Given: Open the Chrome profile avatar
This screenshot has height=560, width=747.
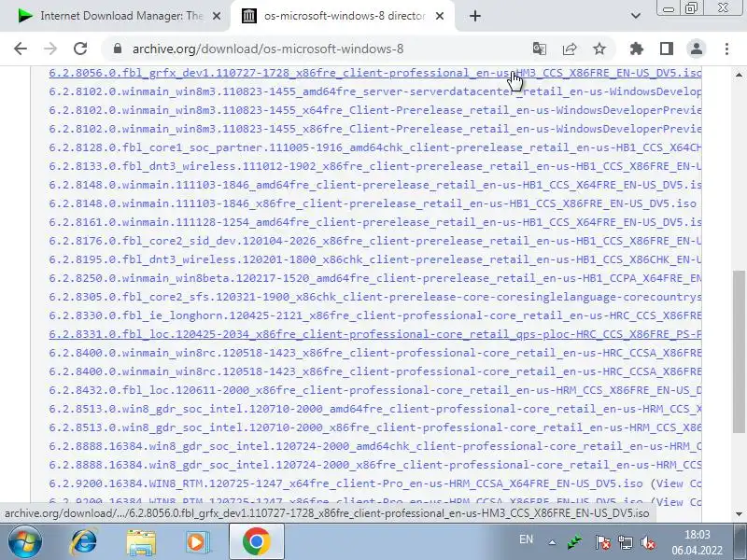Looking at the screenshot, I should tap(696, 49).
